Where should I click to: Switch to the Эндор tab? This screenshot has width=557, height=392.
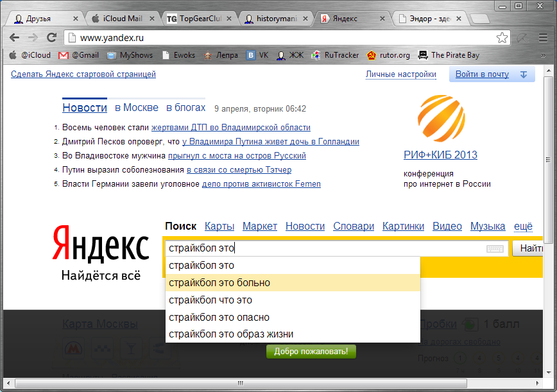[x=430, y=19]
